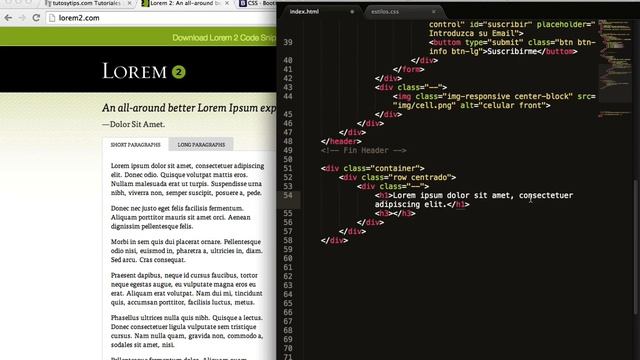The image size is (640, 360).
Task: Click the closing header tag line
Action: pyautogui.click(x=341, y=141)
